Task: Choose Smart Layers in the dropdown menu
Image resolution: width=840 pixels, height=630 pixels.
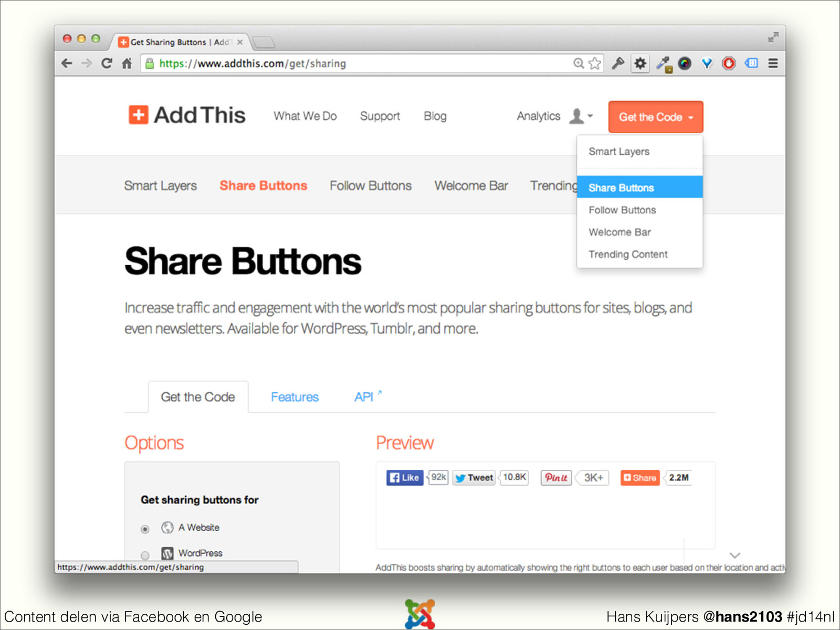Action: [639, 152]
